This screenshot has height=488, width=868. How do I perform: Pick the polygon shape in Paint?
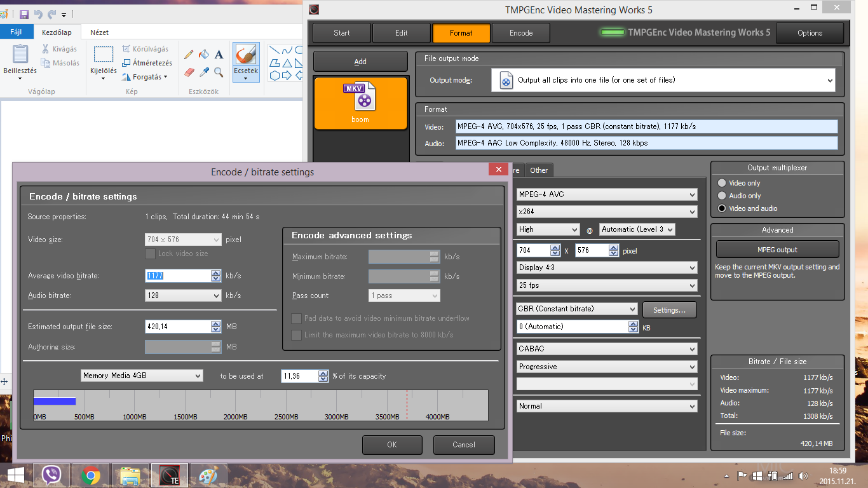(275, 63)
